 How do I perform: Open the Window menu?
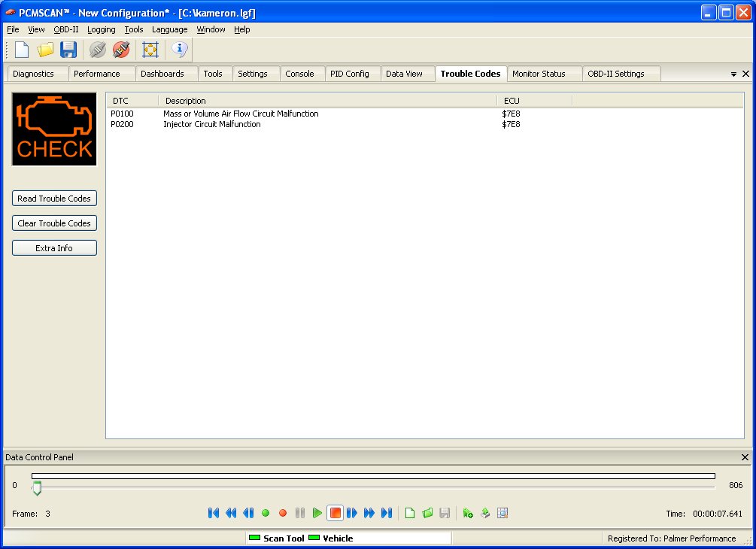pos(211,29)
